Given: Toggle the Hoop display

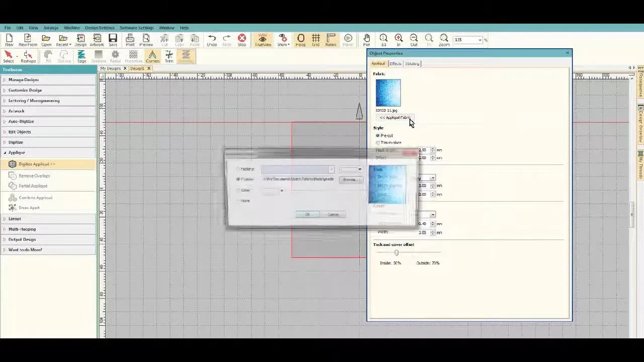Looking at the screenshot, I should coord(300,40).
